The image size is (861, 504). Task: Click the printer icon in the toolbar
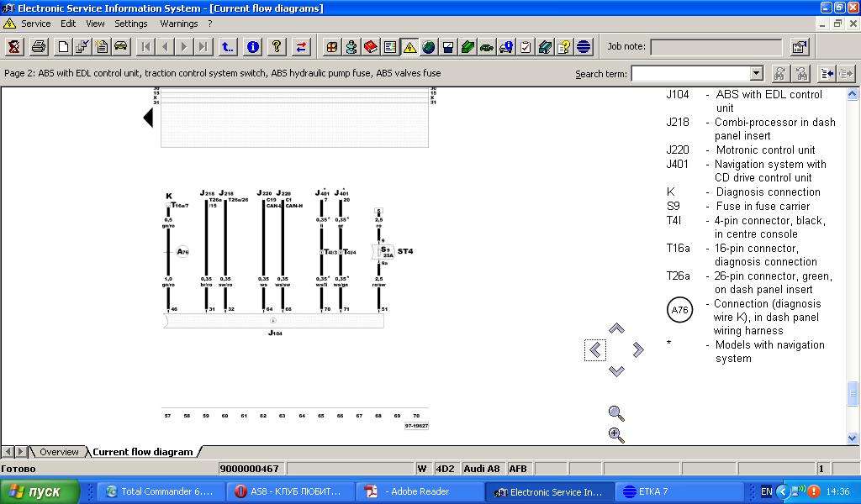click(39, 46)
